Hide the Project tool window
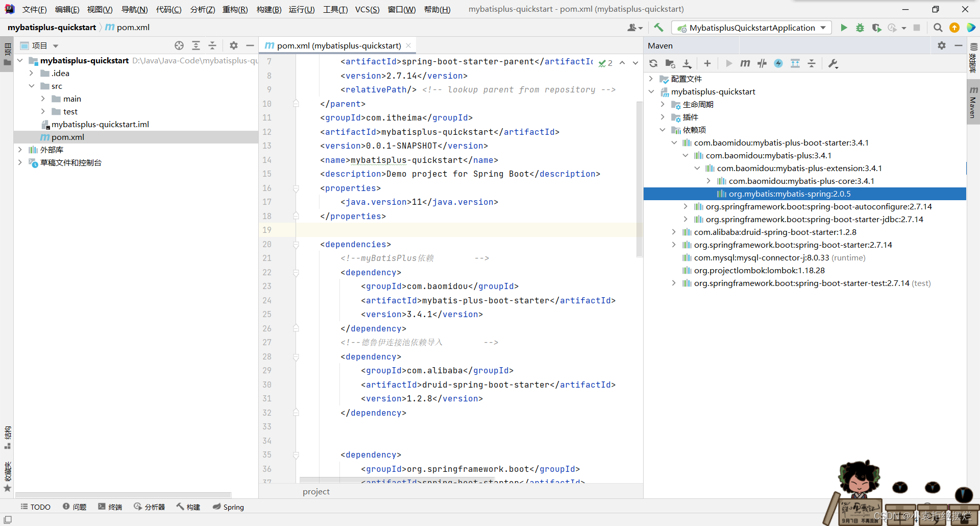The width and height of the screenshot is (980, 526). click(x=250, y=45)
